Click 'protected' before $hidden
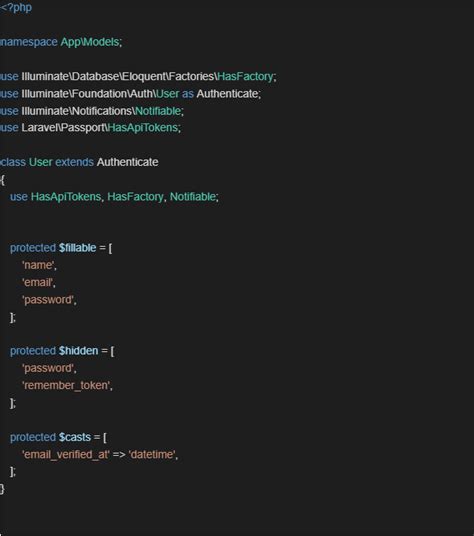Image resolution: width=474 pixels, height=536 pixels. [x=33, y=351]
